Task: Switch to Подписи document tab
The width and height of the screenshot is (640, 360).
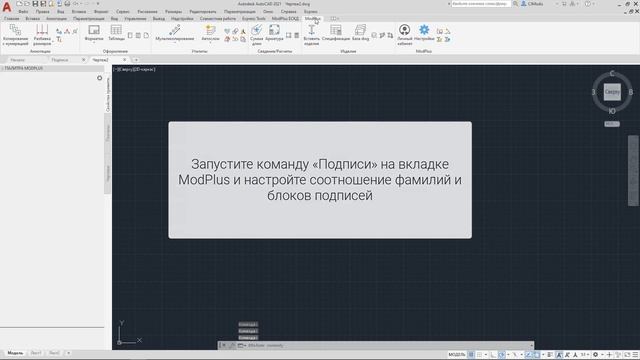Action: tap(60, 60)
